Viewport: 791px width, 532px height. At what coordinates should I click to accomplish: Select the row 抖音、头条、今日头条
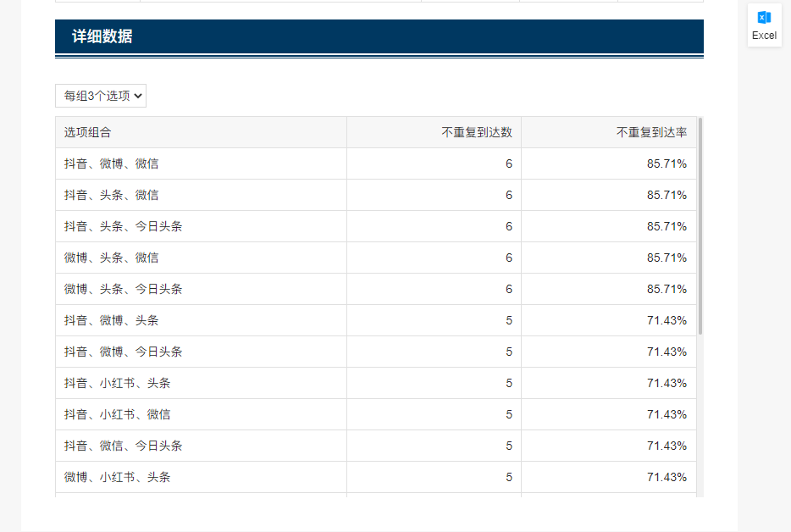(x=376, y=226)
